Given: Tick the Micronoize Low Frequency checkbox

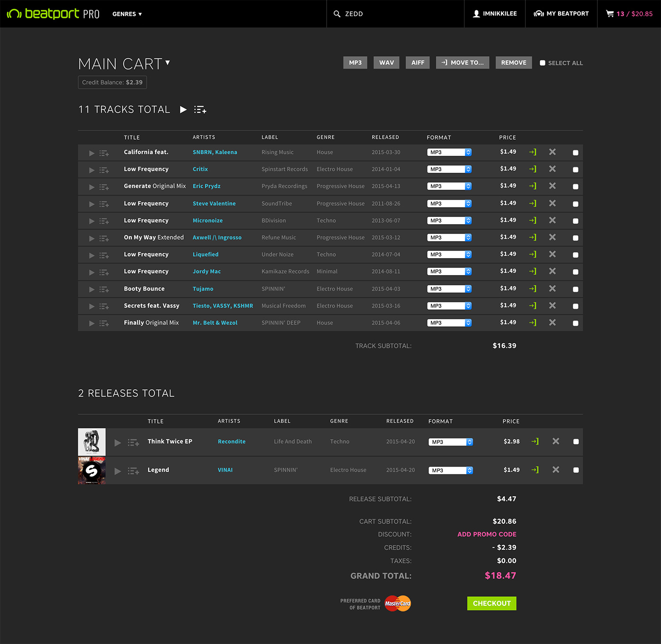Looking at the screenshot, I should [576, 221].
